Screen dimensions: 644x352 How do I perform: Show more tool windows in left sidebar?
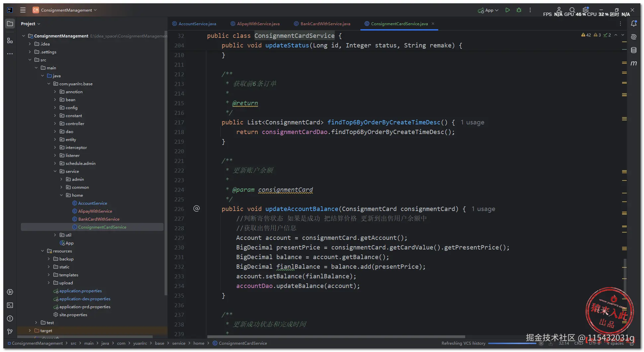[x=10, y=53]
